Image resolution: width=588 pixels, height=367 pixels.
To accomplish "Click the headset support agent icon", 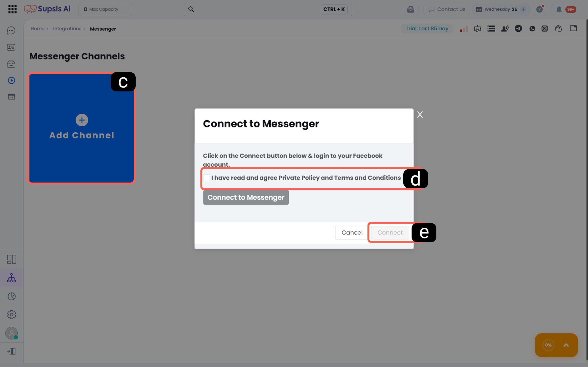I will [558, 29].
